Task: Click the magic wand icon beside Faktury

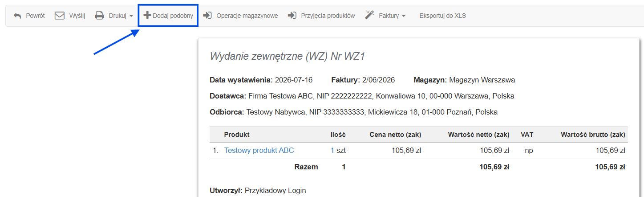Action: point(369,15)
